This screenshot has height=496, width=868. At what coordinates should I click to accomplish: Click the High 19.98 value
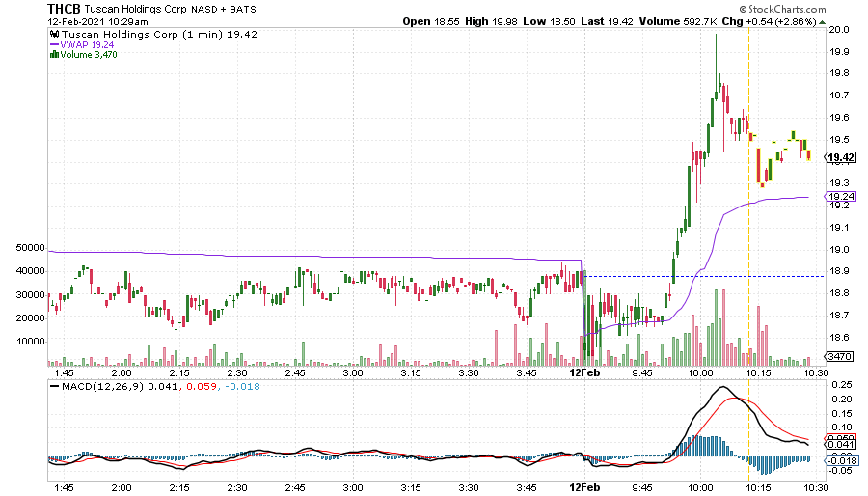[491, 21]
